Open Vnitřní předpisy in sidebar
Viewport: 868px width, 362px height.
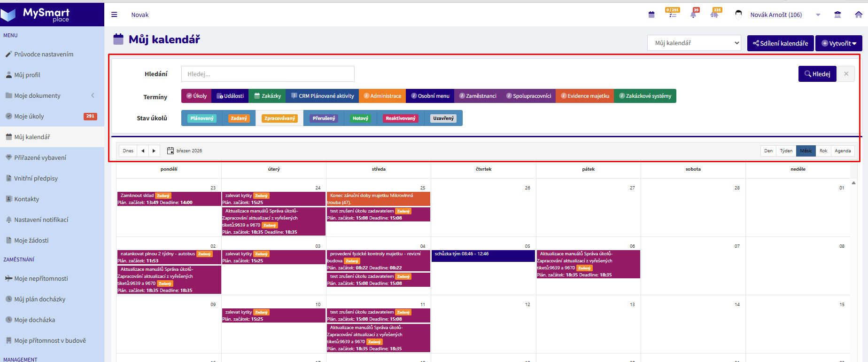tap(52, 178)
